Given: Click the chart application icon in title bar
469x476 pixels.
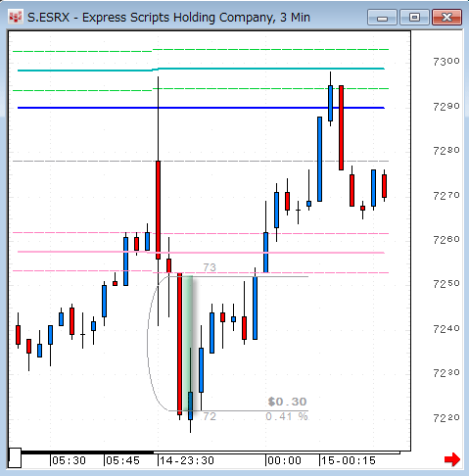Looking at the screenshot, I should point(16,17).
